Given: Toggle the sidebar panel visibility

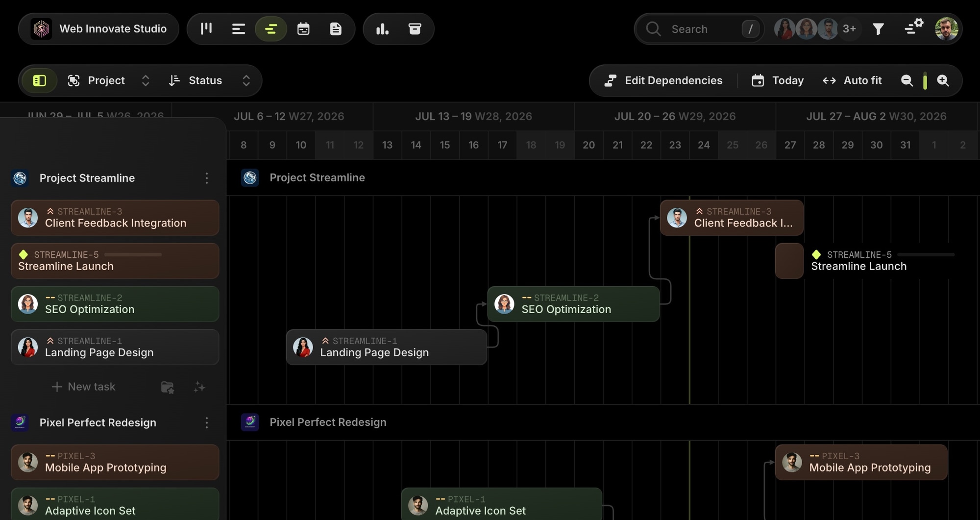Looking at the screenshot, I should tap(40, 80).
